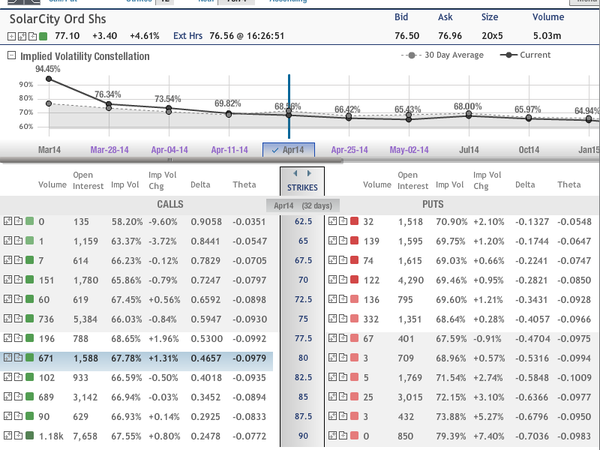This screenshot has height=450, width=600.
Task: Click folder-plus icon for the 77.5 call row
Action: pos(18,338)
